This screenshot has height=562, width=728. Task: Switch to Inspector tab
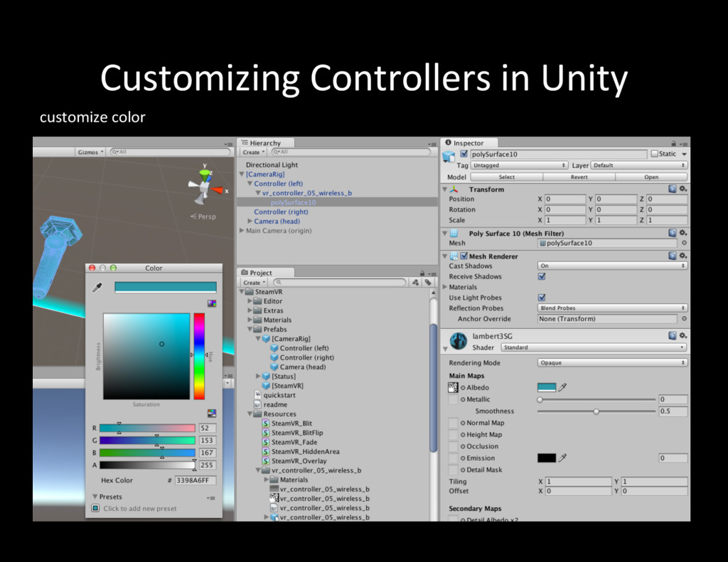(469, 143)
